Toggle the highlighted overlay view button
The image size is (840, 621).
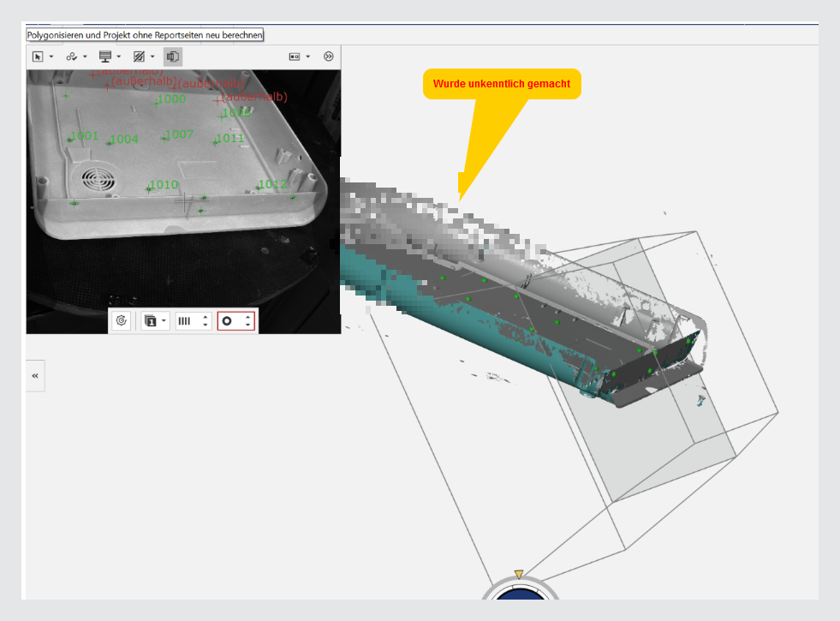173,57
